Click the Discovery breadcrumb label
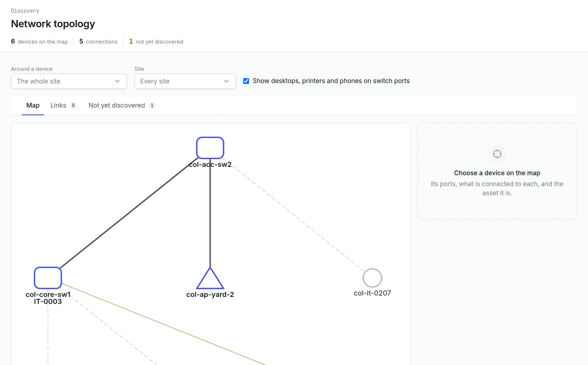Image resolution: width=588 pixels, height=365 pixels. 25,11
